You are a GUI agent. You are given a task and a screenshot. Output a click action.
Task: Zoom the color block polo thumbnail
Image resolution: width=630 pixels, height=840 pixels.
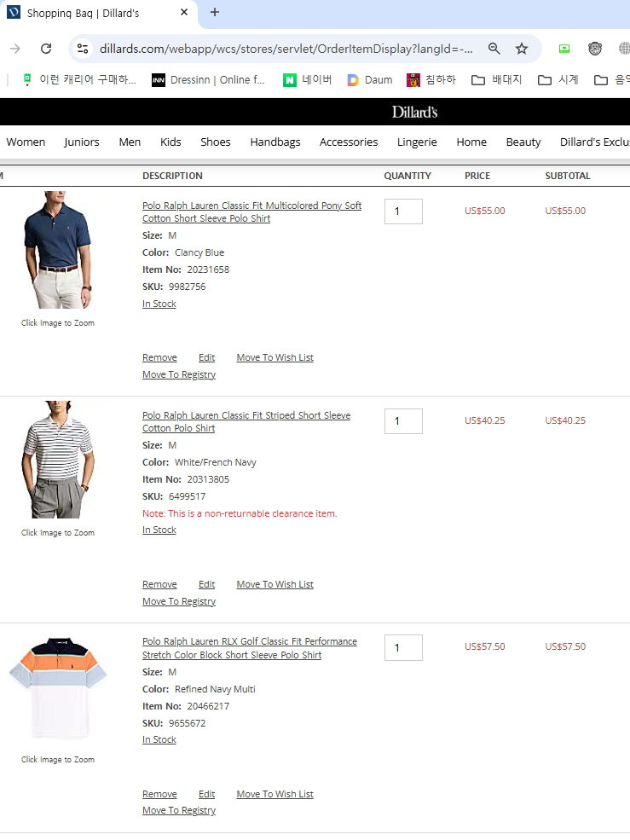58,688
